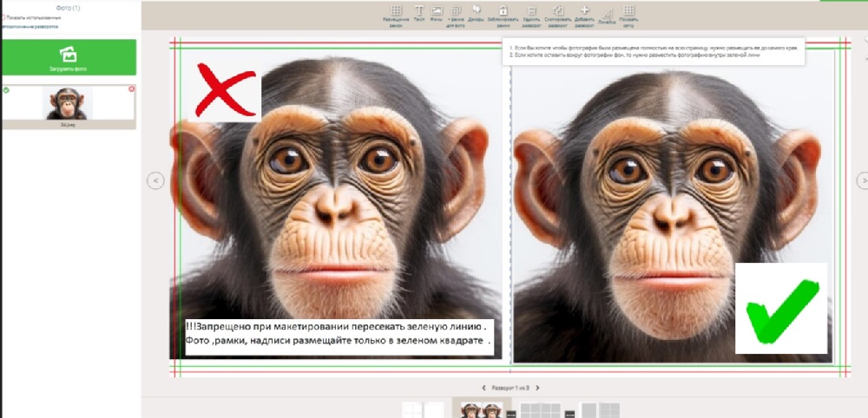The width and height of the screenshot is (868, 418).
Task: Remove the monkey photo with the red X
Action: 132,89
